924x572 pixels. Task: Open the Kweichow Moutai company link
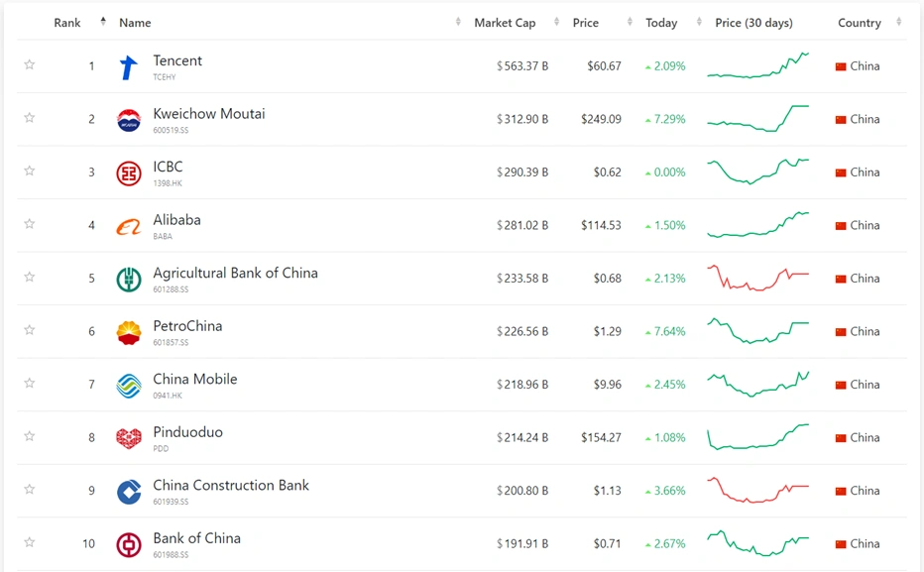pyautogui.click(x=209, y=114)
